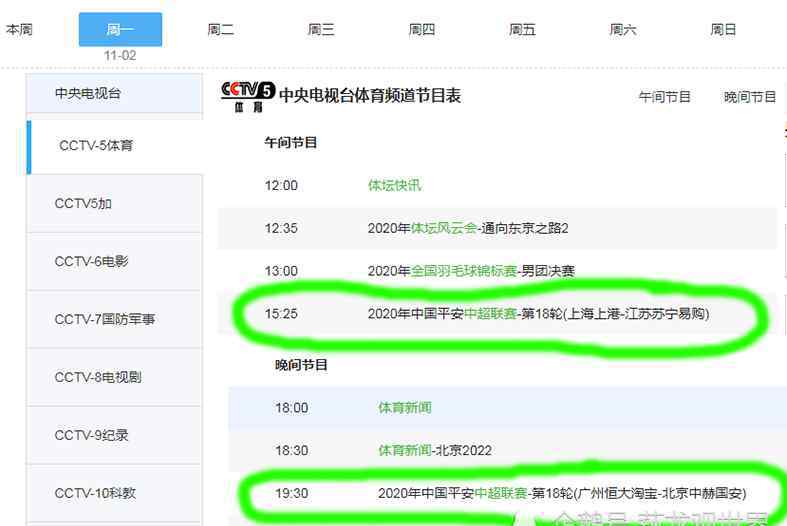This screenshot has height=526, width=787.
Task: Click the 男团决赛 program text
Action: click(548, 271)
